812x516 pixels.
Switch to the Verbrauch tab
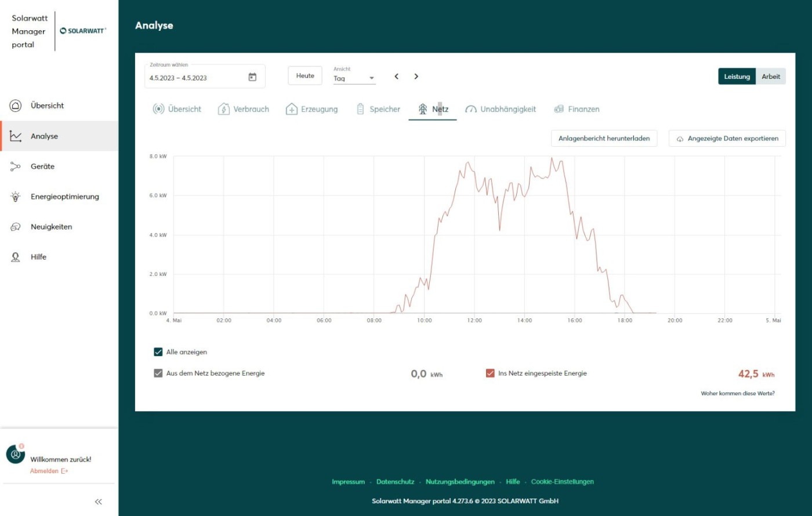[244, 109]
